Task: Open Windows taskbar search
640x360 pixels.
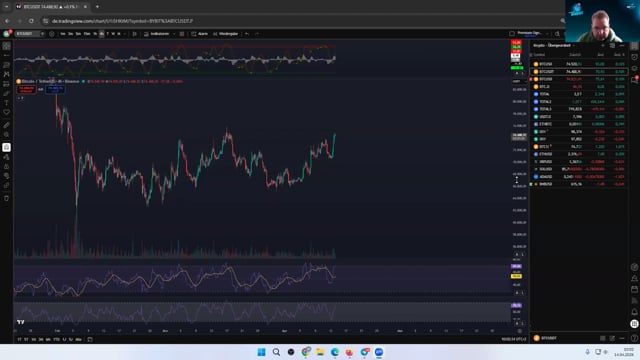Action: coord(276,352)
